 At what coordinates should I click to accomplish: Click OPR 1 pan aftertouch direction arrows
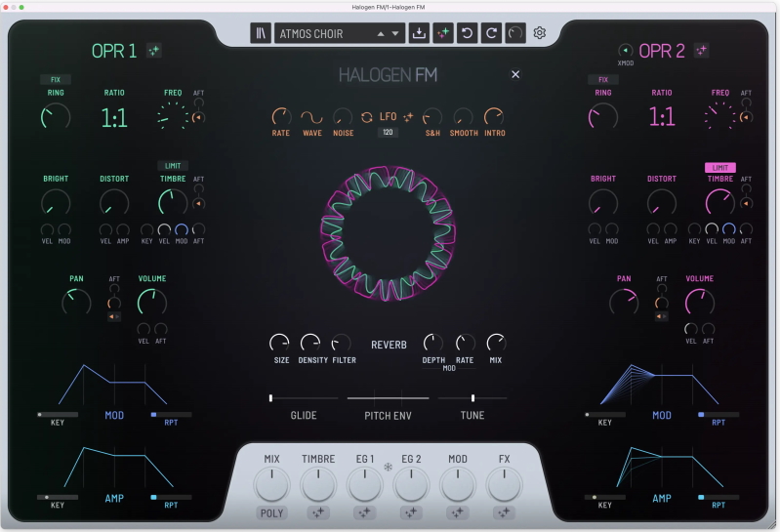point(114,316)
